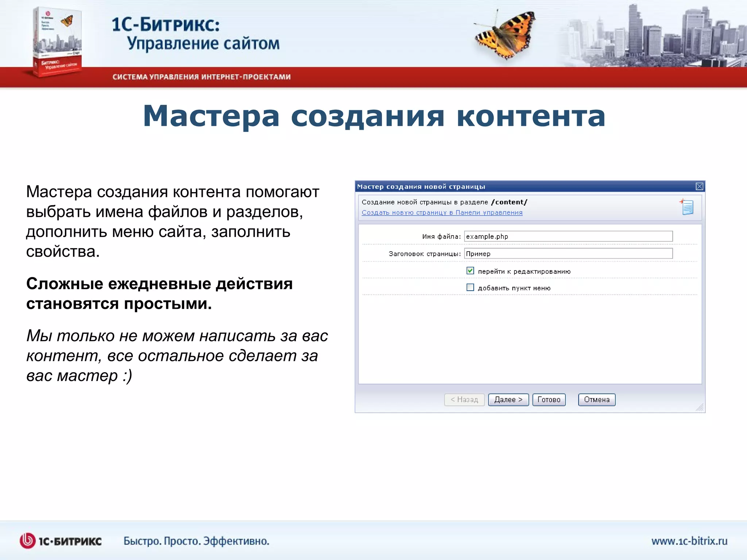Image resolution: width=747 pixels, height=560 pixels.
Task: Click the dialog resize grip corner
Action: 700,407
